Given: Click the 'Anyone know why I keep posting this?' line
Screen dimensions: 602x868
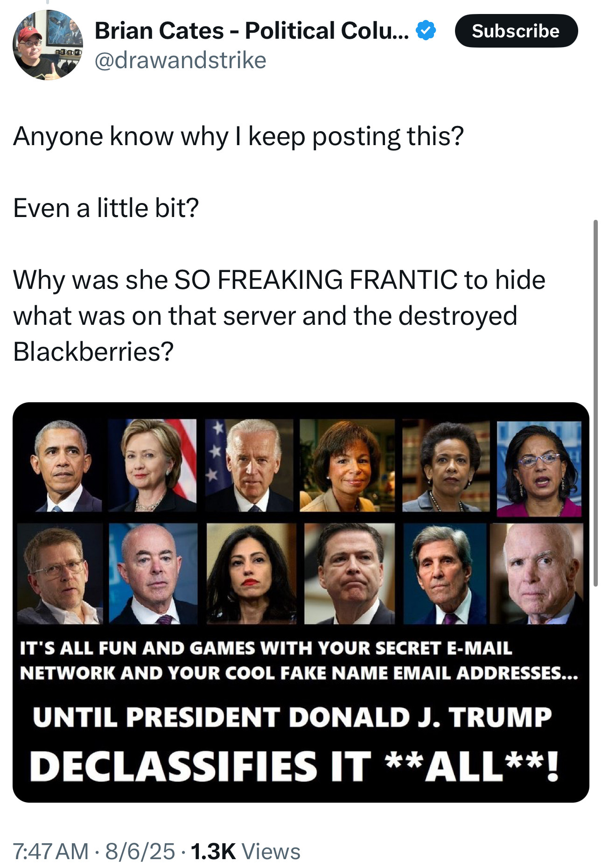Looking at the screenshot, I should click(238, 136).
